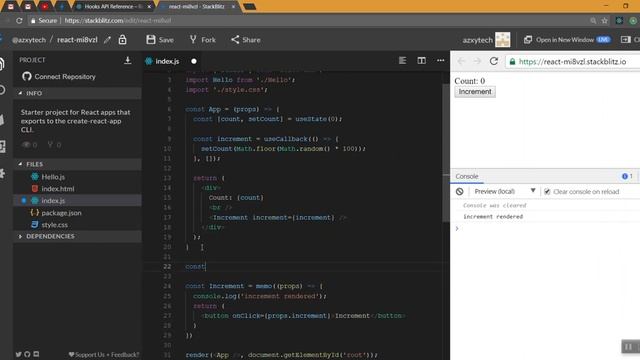Open style.css in the file tree

click(54, 224)
